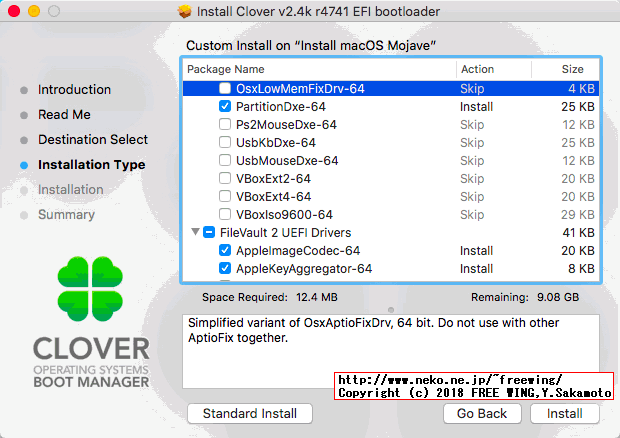
Task: Click the 41 KB size of FileVault group
Action: click(578, 232)
